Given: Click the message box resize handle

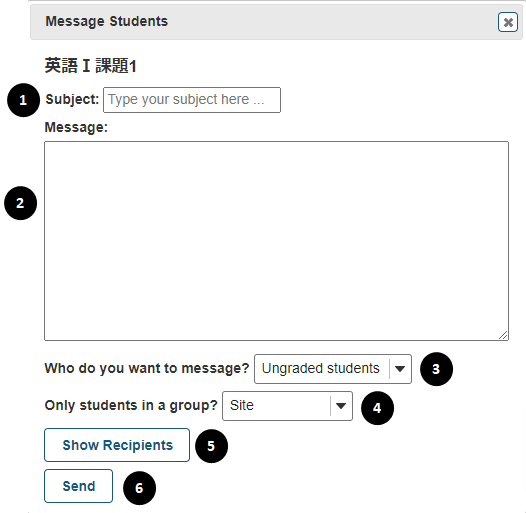Looking at the screenshot, I should [x=503, y=335].
